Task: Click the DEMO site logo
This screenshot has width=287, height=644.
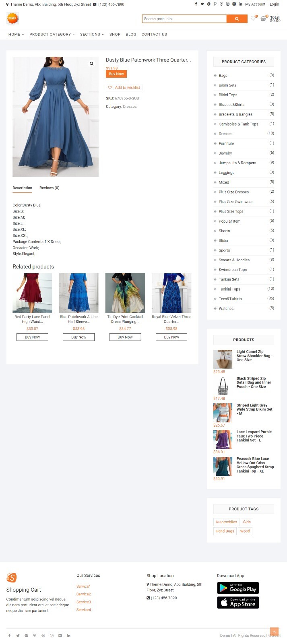Action: 12,18
